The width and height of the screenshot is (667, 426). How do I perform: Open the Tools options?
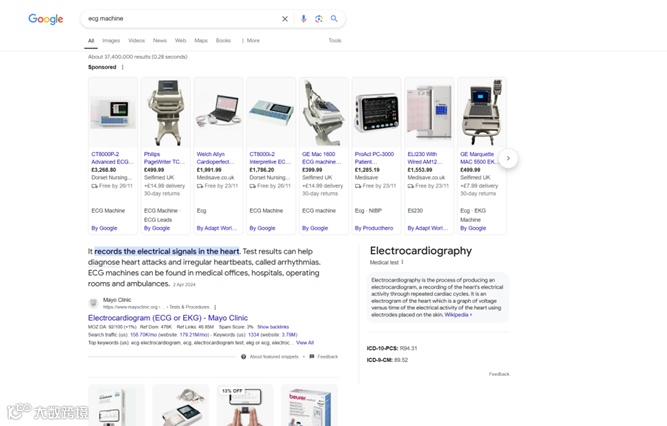coord(335,40)
